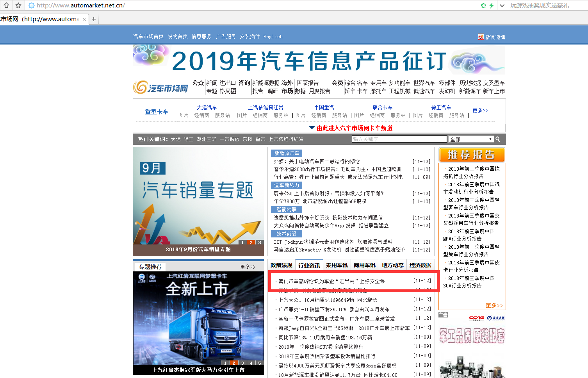The height and width of the screenshot is (378, 588).
Task: Click the 2019年汽车信息产品征订 banner
Action: pos(319,61)
